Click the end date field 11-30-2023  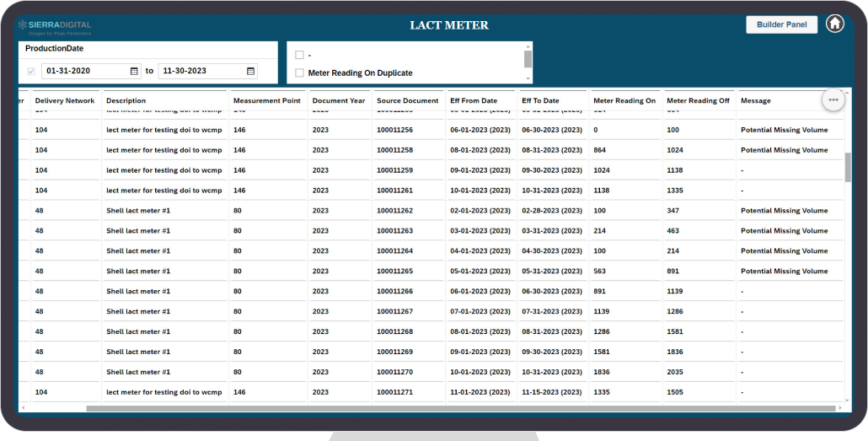coord(201,72)
